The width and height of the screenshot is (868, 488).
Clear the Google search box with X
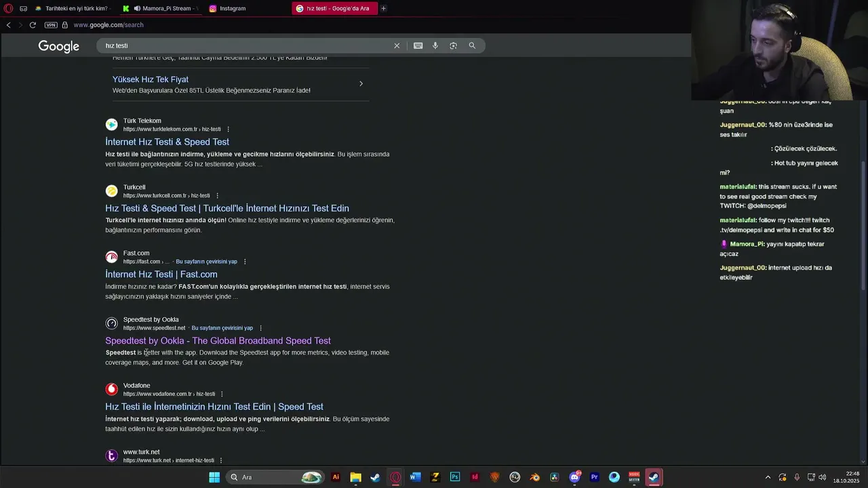(x=397, y=45)
